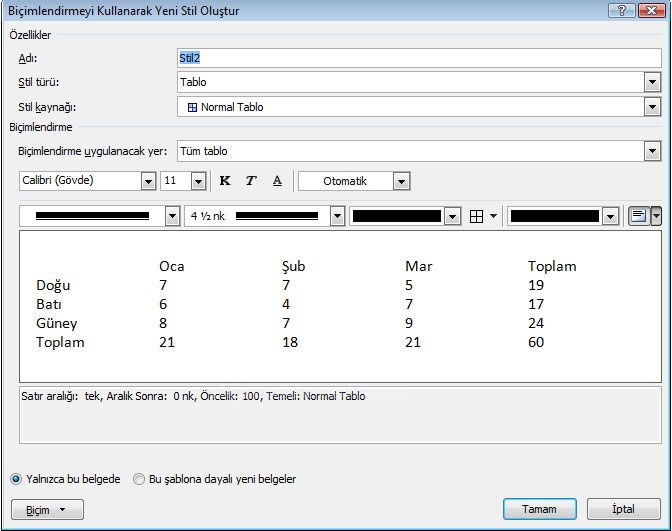
Task: Close the dialog with the X button
Action: click(x=651, y=10)
